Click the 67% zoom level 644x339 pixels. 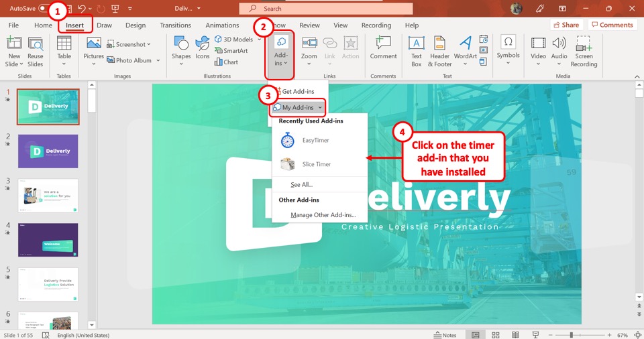point(623,335)
